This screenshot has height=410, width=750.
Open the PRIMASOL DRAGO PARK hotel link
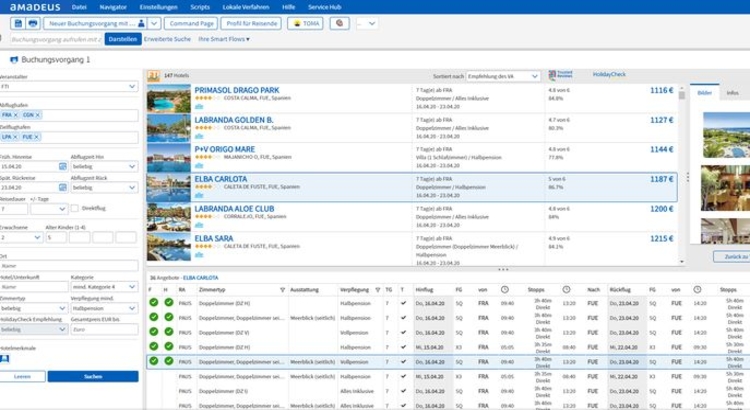click(x=237, y=90)
